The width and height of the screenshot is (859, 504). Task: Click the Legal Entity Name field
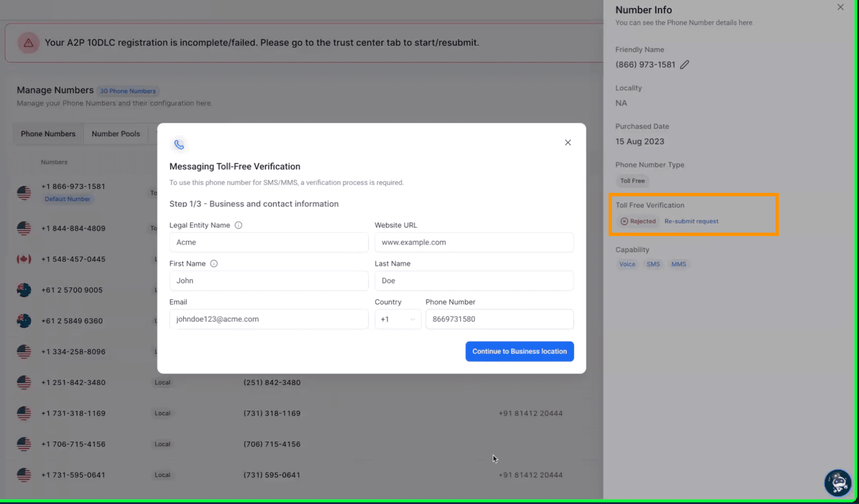[269, 242]
